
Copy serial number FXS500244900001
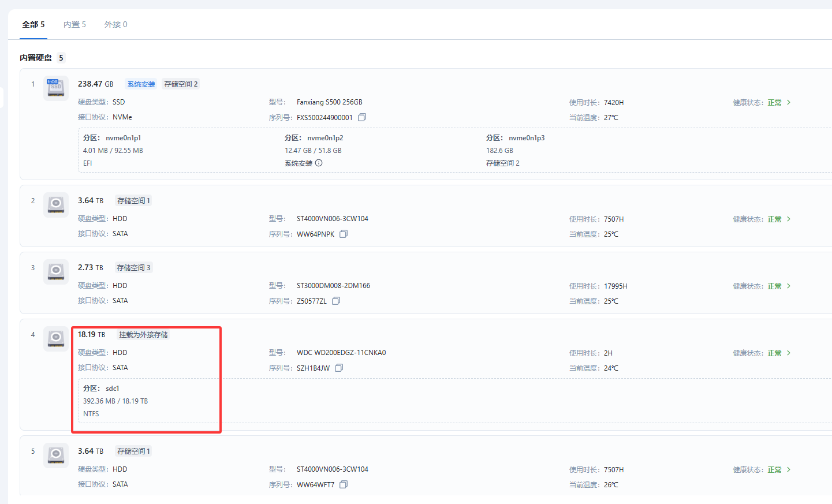pyautogui.click(x=362, y=117)
